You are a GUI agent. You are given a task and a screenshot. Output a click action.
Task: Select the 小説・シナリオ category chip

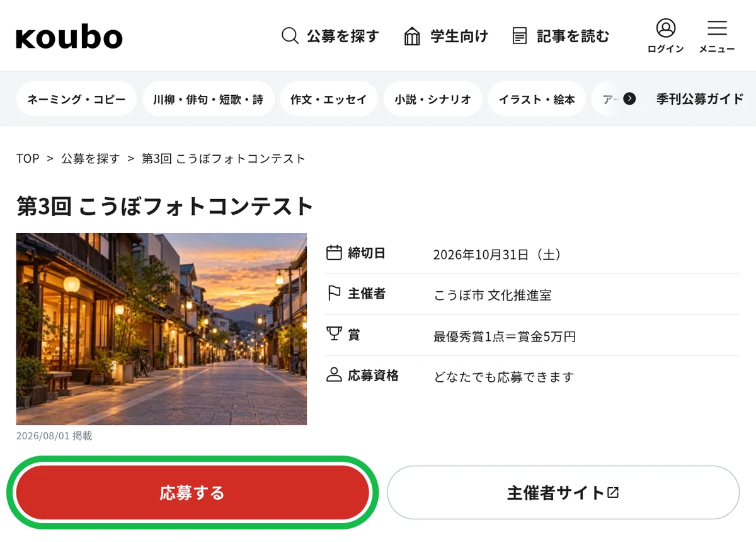click(x=433, y=99)
